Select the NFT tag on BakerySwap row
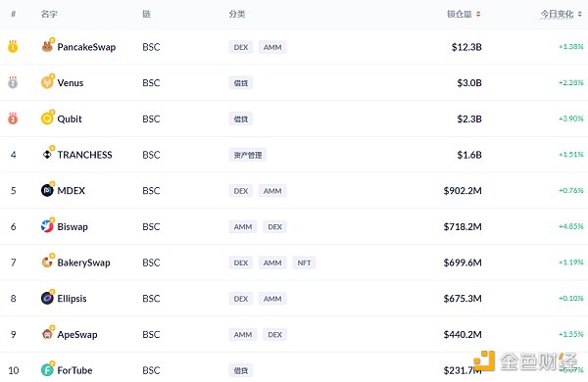 coord(304,263)
